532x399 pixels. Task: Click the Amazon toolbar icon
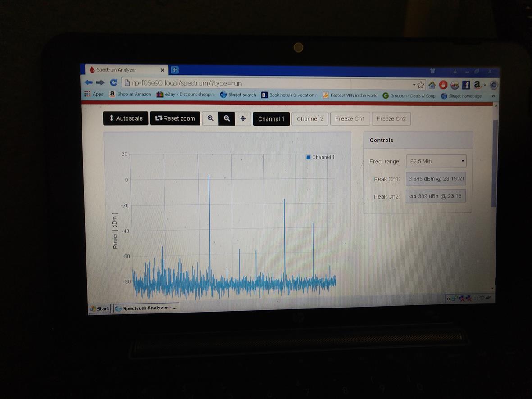pyautogui.click(x=477, y=85)
